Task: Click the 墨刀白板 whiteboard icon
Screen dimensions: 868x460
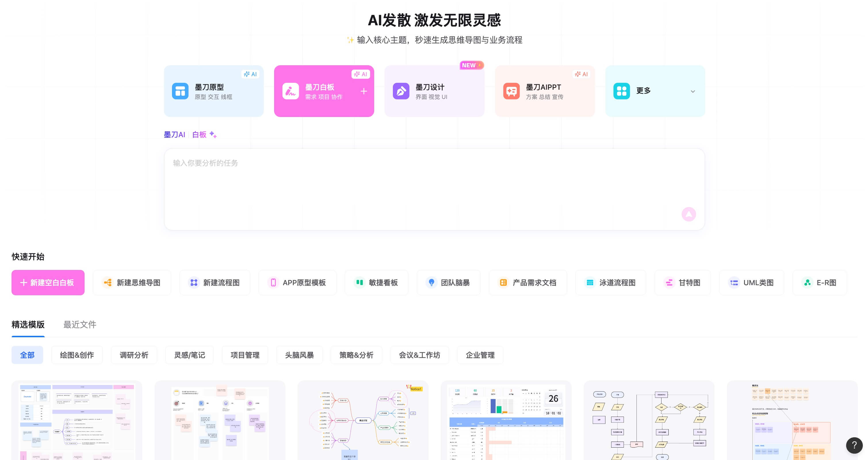Action: [x=290, y=91]
